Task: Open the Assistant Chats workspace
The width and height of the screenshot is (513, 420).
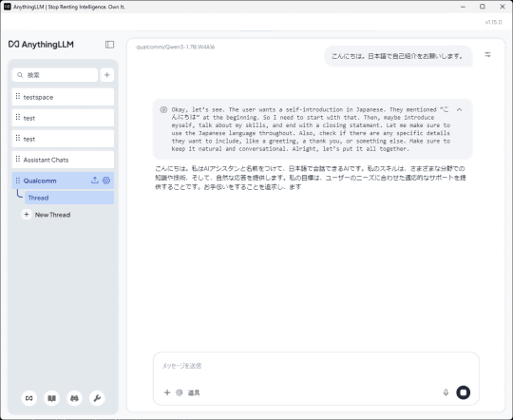Action: [63, 160]
